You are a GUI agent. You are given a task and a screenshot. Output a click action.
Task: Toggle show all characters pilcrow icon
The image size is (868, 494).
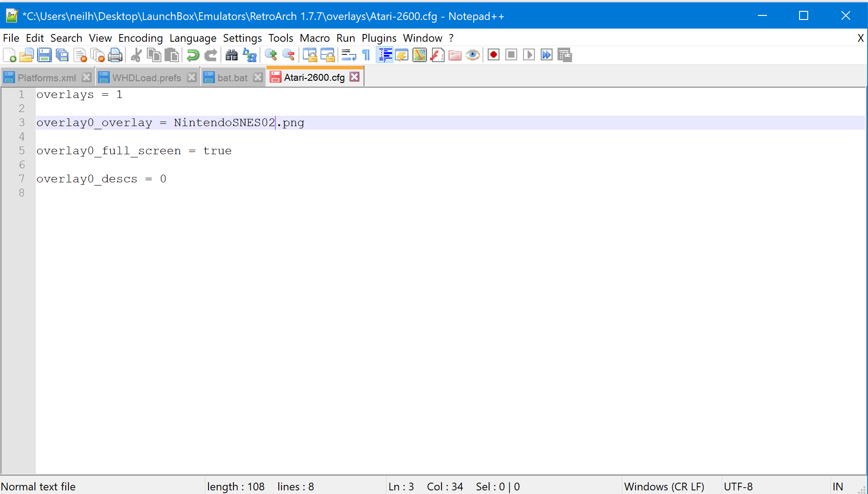pos(366,55)
